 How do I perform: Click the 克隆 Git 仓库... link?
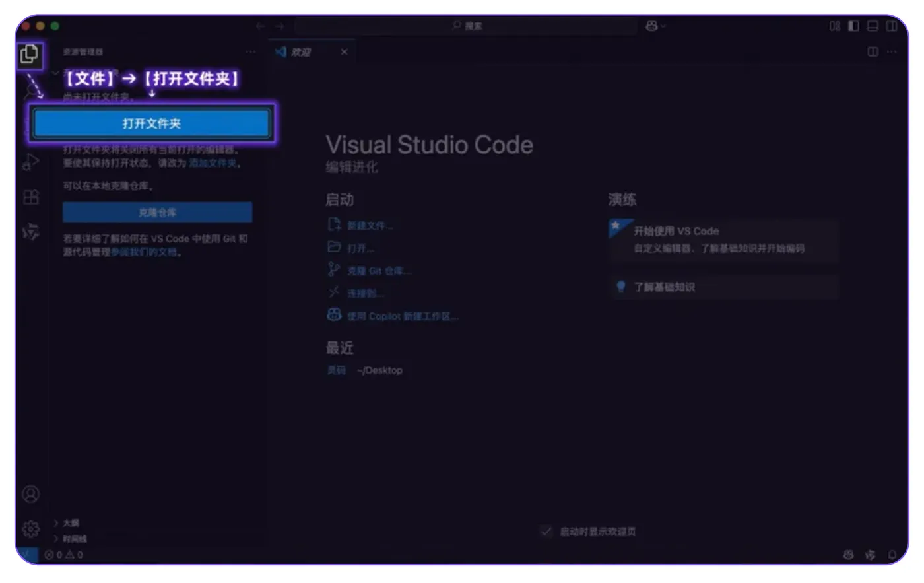pos(379,271)
